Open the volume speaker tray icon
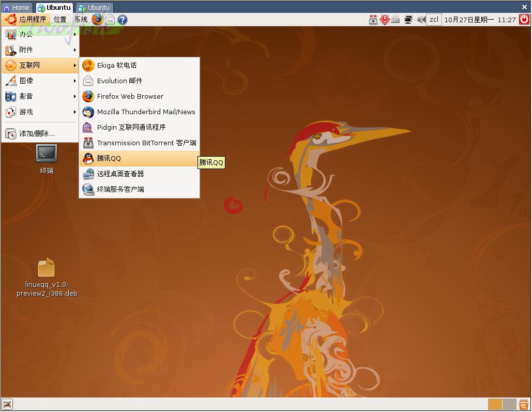The width and height of the screenshot is (532, 412). point(421,20)
